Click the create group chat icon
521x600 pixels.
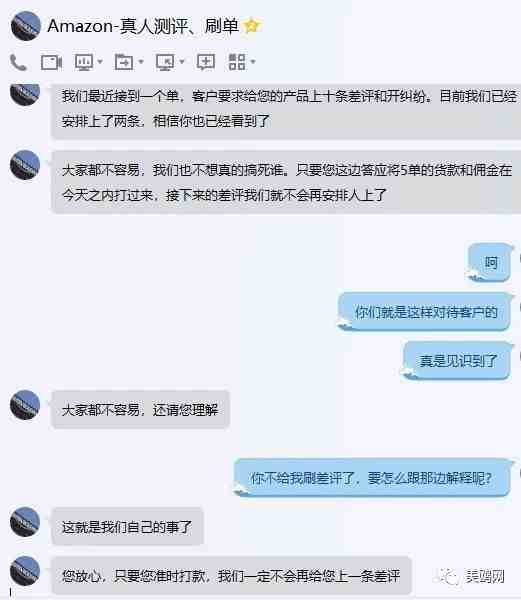coord(205,62)
